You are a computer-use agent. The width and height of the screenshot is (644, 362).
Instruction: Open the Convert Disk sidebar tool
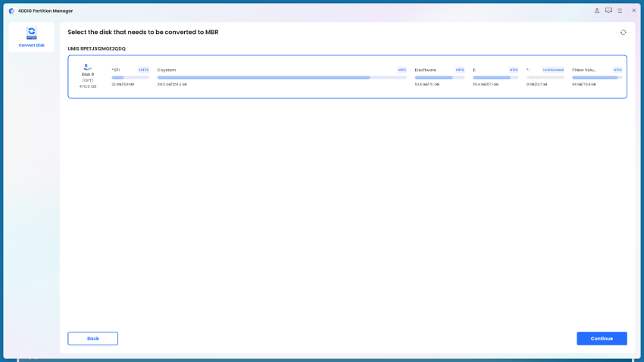(x=31, y=37)
